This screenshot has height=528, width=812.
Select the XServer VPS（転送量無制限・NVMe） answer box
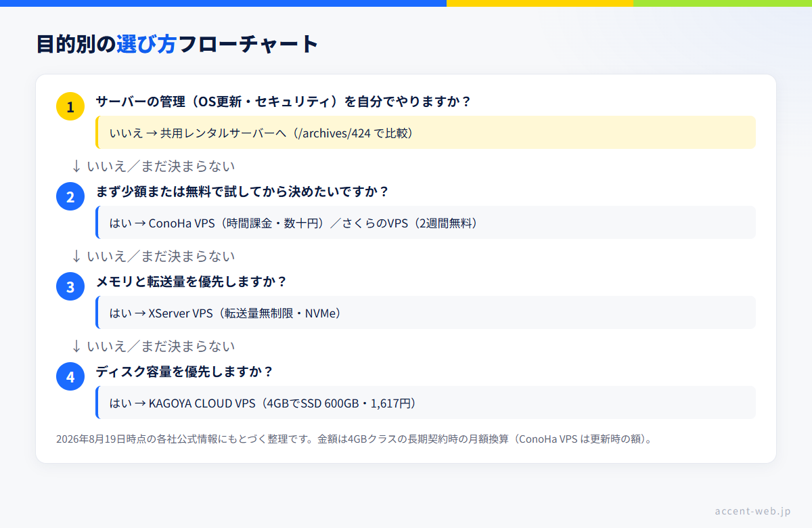[x=426, y=313]
